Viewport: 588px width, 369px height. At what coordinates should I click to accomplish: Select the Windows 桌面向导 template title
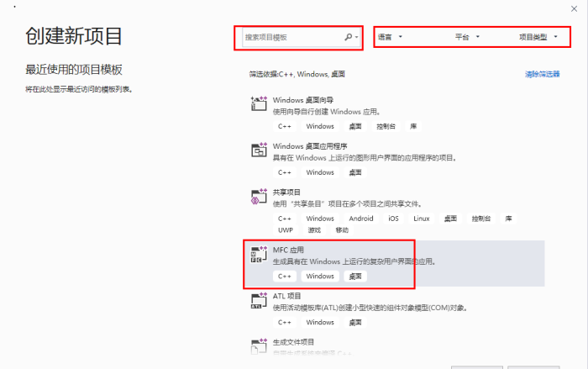coord(303,100)
